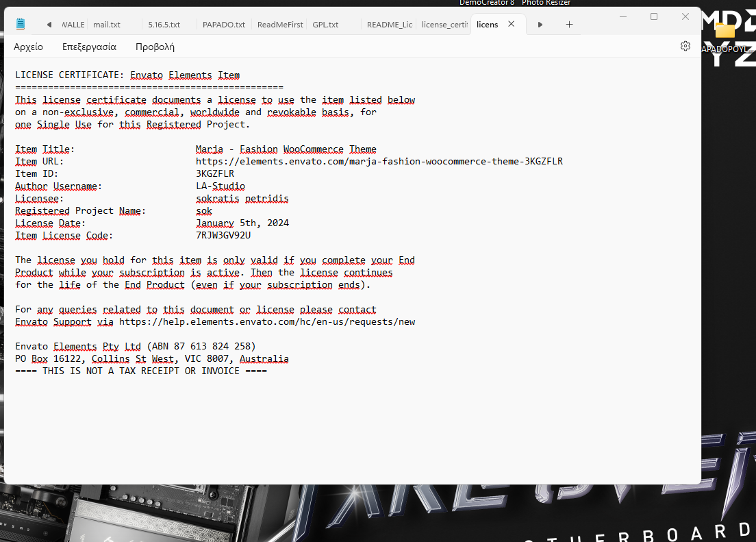
Task: Switch to the WALLE tab
Action: (x=73, y=25)
